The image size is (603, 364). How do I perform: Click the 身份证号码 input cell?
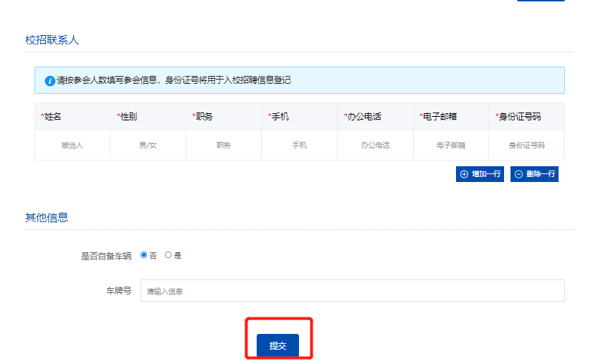[x=526, y=145]
